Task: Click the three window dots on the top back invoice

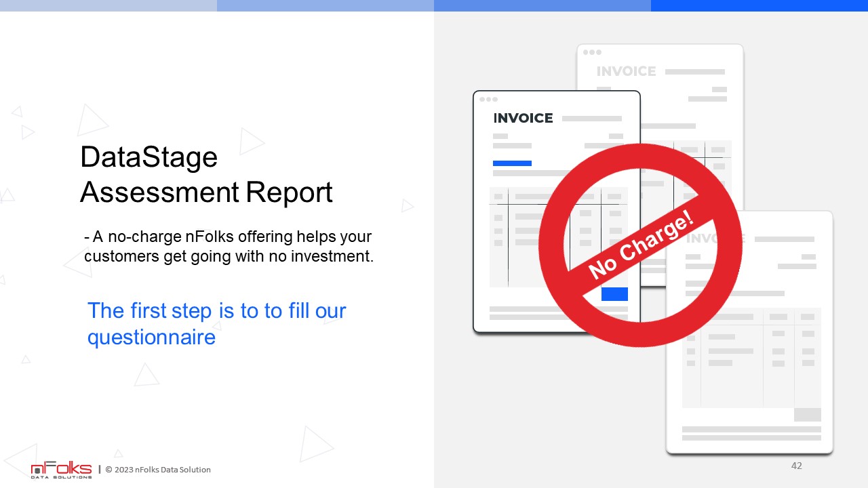Action: pos(592,52)
